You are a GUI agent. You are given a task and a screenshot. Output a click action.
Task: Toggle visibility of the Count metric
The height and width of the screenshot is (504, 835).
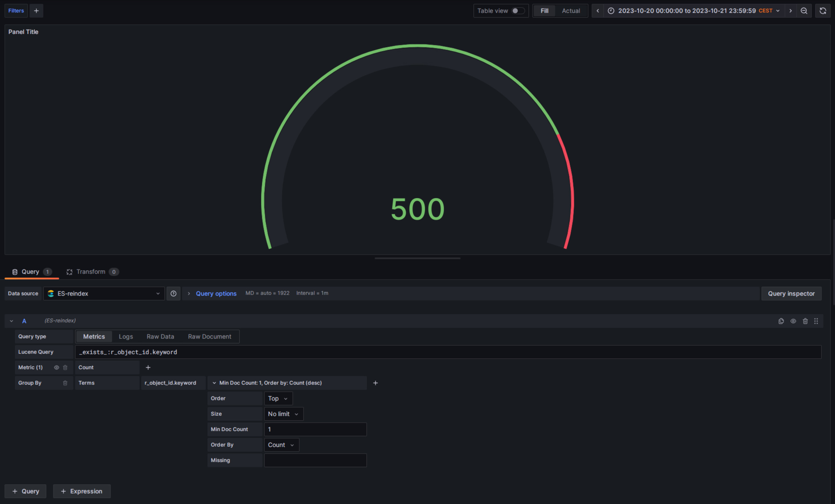[56, 367]
